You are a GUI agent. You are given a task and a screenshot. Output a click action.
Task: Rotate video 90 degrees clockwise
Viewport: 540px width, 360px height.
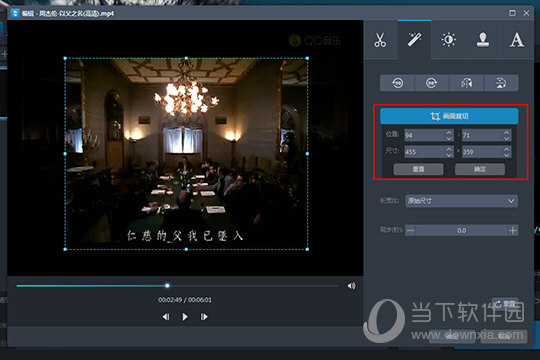pos(432,83)
